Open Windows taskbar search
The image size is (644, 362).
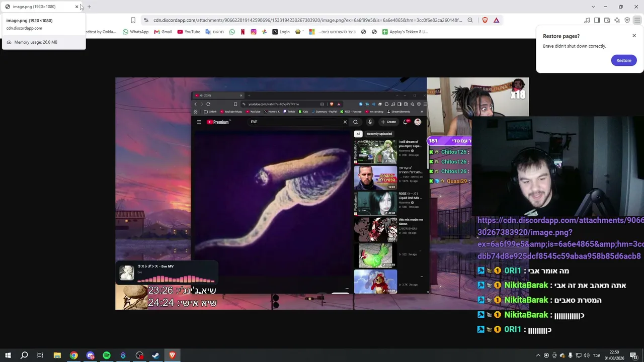[x=24, y=355]
